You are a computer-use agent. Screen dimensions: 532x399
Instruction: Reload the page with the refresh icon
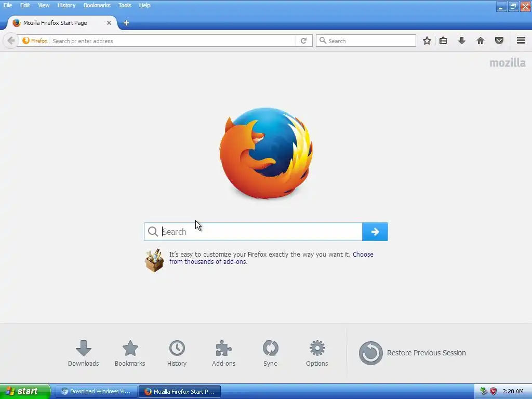point(303,41)
